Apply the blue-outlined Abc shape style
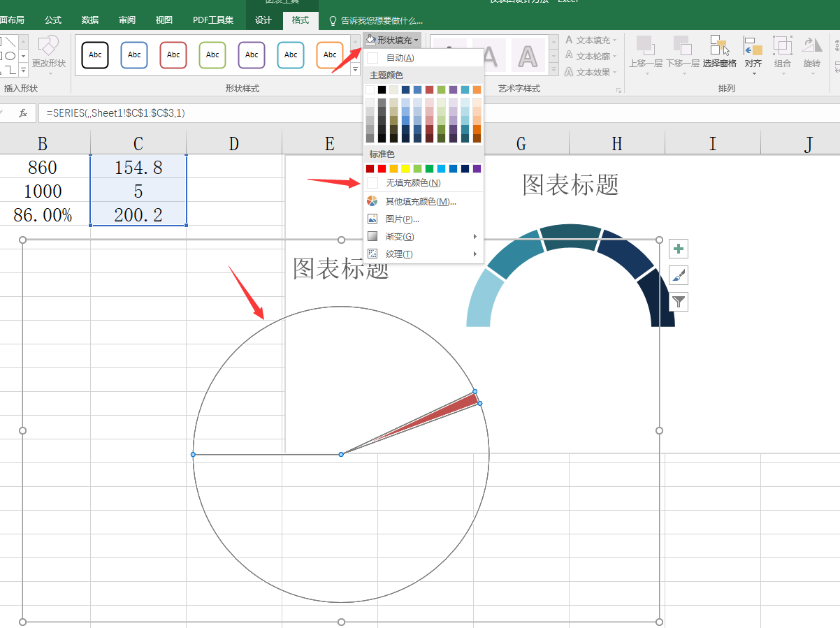Viewport: 840px width, 628px height. tap(134, 54)
